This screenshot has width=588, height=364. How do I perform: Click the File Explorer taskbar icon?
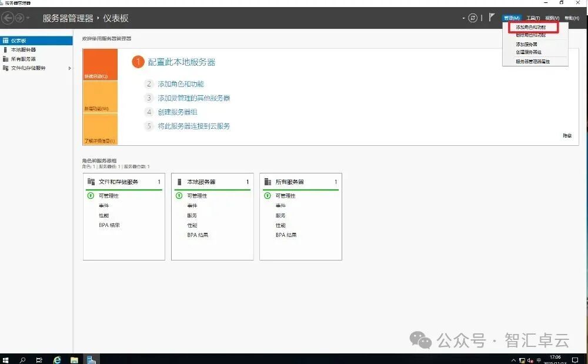75,359
